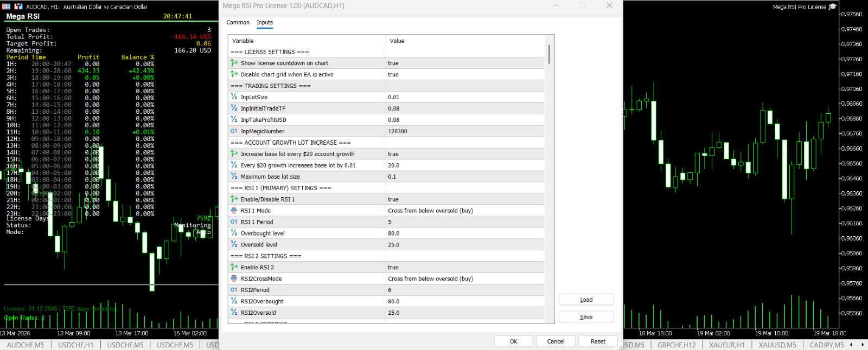The image size is (868, 350).
Task: Click the fraction icon beside Overbought level
Action: (x=234, y=234)
